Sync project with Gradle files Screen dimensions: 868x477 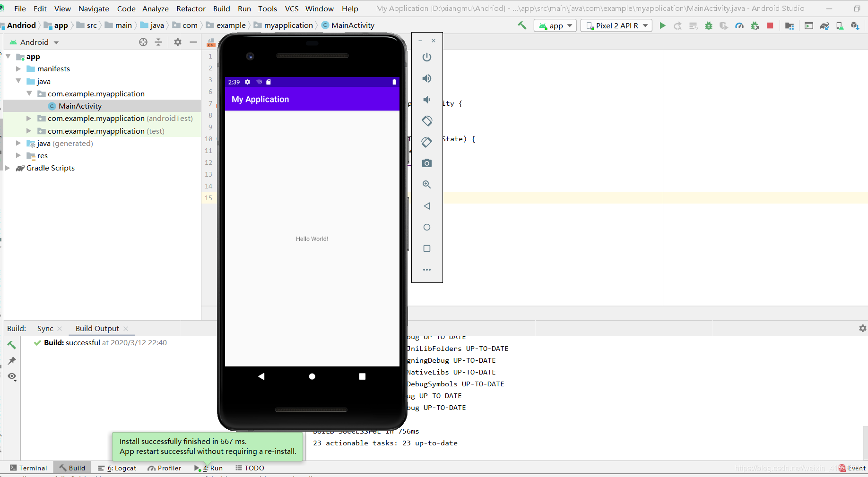click(825, 26)
